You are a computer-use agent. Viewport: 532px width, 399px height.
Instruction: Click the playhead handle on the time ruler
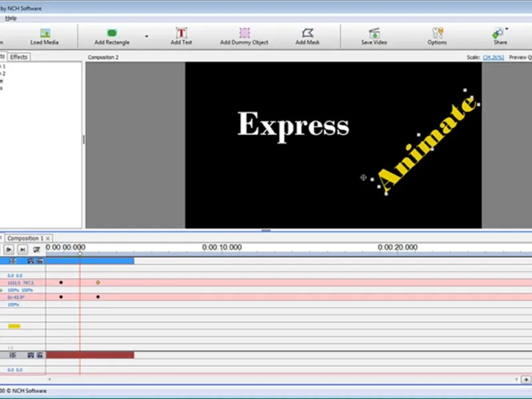80,253
